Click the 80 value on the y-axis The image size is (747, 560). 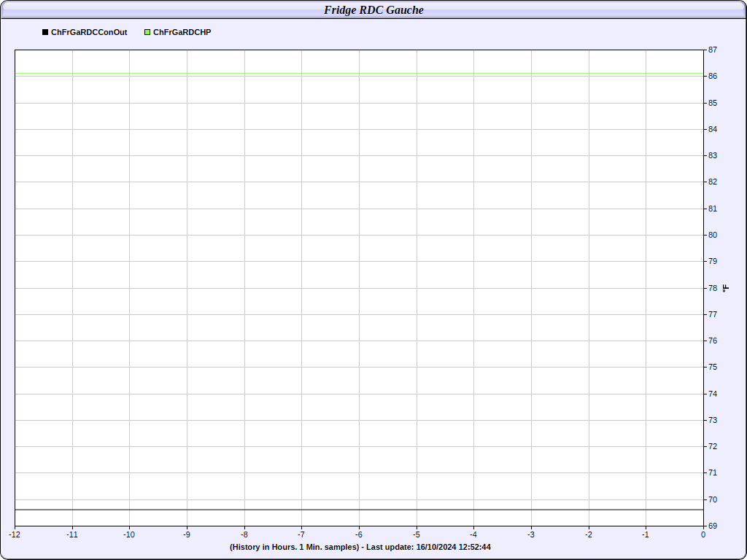pos(712,235)
